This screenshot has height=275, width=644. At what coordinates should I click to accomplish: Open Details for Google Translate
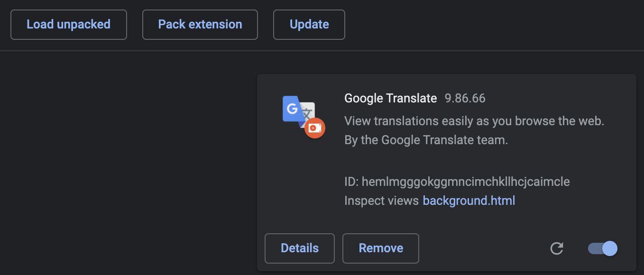300,248
